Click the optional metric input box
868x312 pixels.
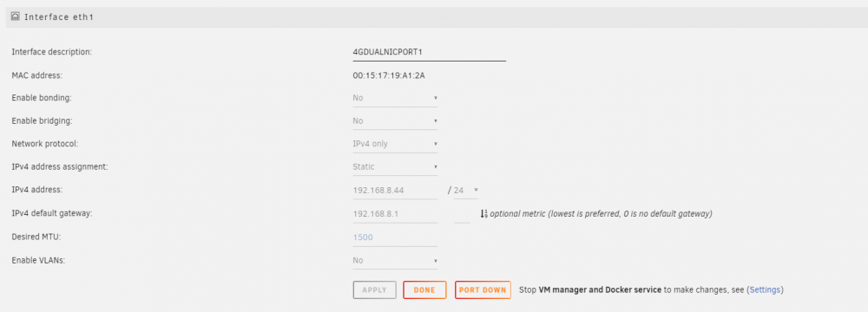coord(463,214)
